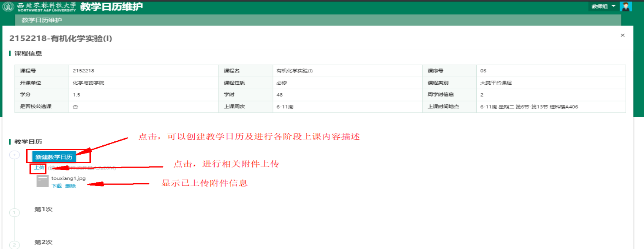Click the touxiang1.jpg file thumbnail icon
Image resolution: width=644 pixels, height=249 pixels.
tap(43, 181)
